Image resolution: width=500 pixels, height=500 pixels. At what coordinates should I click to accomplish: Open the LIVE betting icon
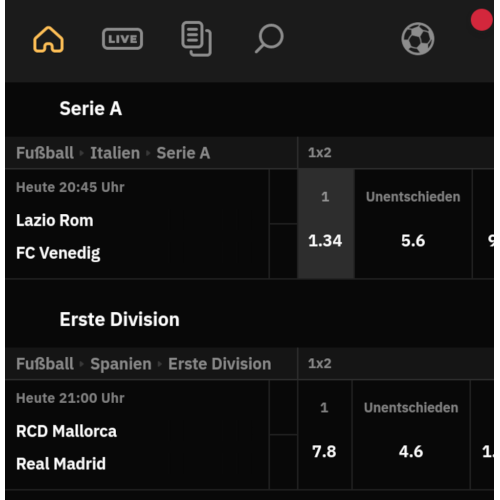tap(122, 39)
